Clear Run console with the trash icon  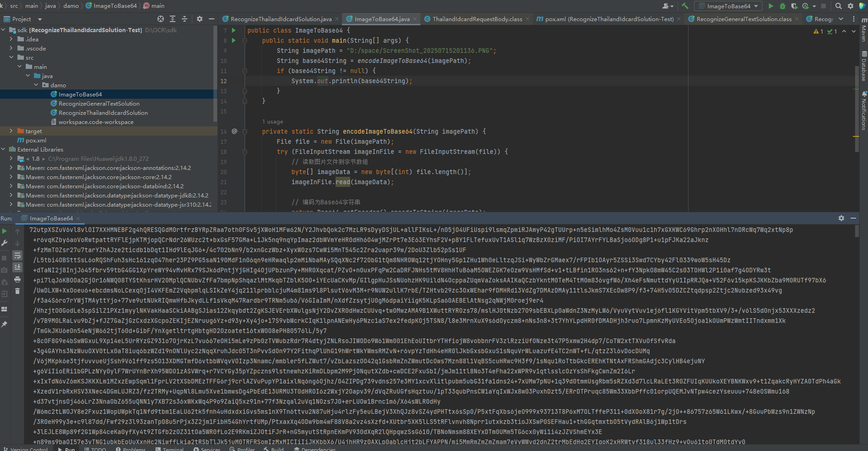[17, 291]
